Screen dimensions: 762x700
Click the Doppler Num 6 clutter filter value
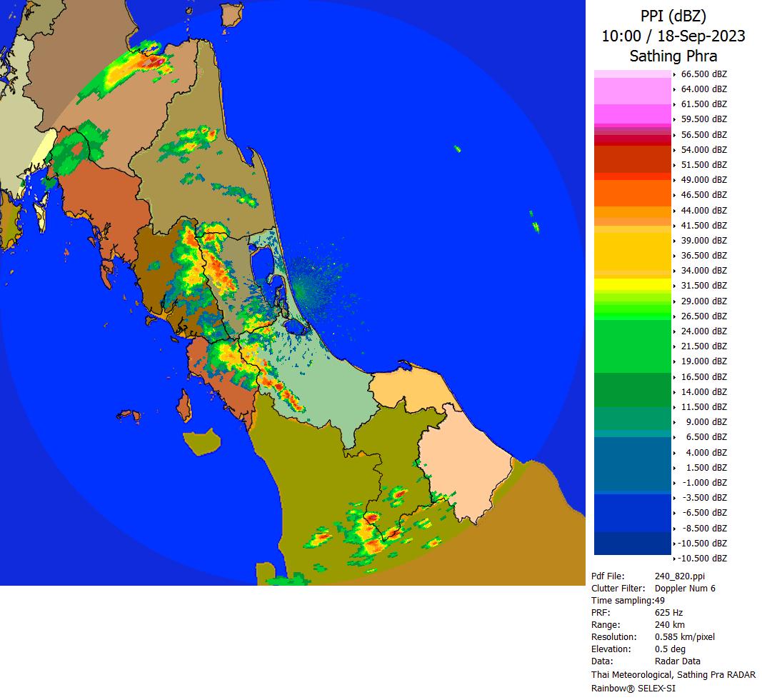(x=685, y=589)
